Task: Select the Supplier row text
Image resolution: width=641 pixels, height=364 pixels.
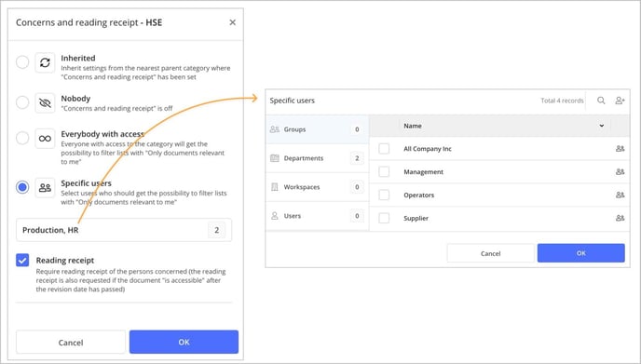Action: tap(416, 218)
